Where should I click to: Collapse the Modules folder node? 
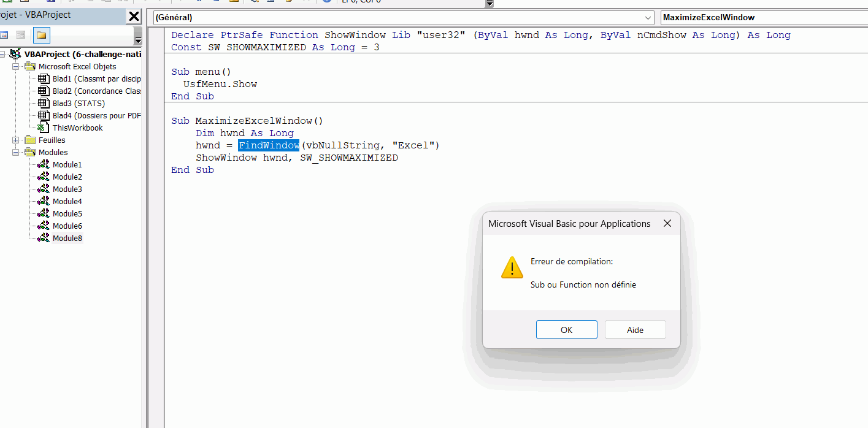(x=16, y=153)
